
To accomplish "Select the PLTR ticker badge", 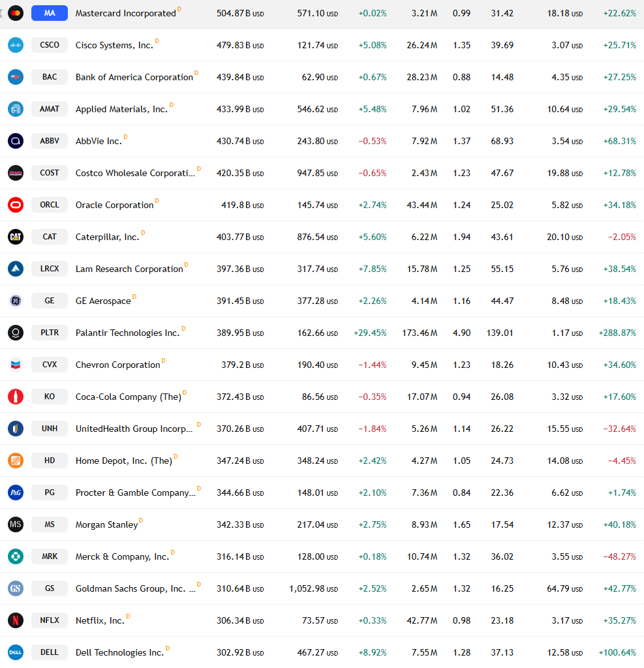I will tap(50, 333).
